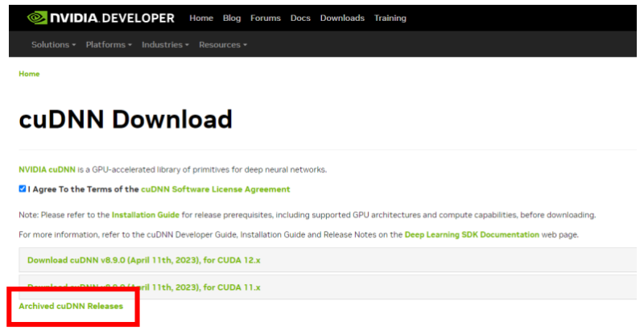Image resolution: width=644 pixels, height=330 pixels.
Task: Expand the Platforms dropdown menu
Action: click(109, 44)
